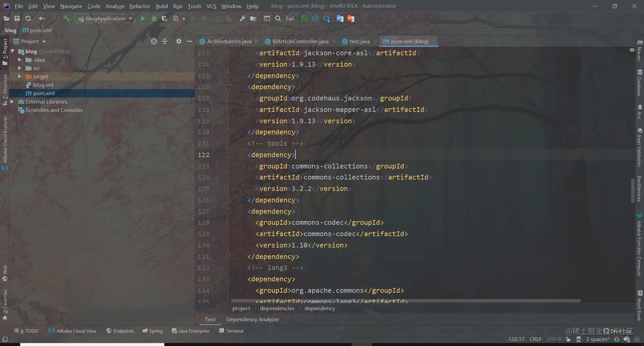Image resolution: width=644 pixels, height=346 pixels.
Task: Click UTF-8 encoding selector
Action: click(554, 339)
